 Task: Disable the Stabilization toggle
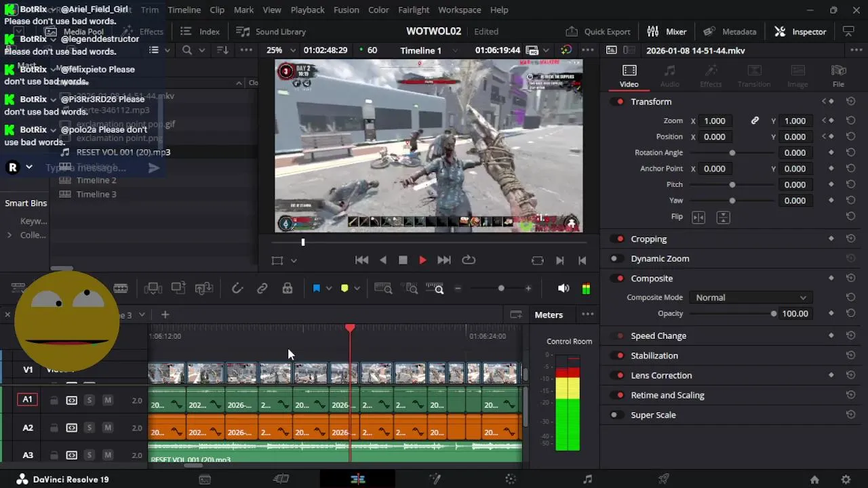[618, 356]
